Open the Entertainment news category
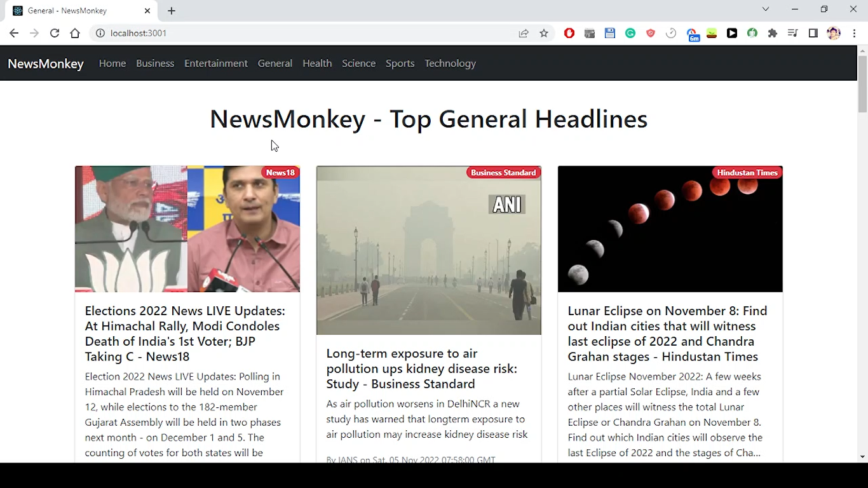868x488 pixels. tap(216, 64)
